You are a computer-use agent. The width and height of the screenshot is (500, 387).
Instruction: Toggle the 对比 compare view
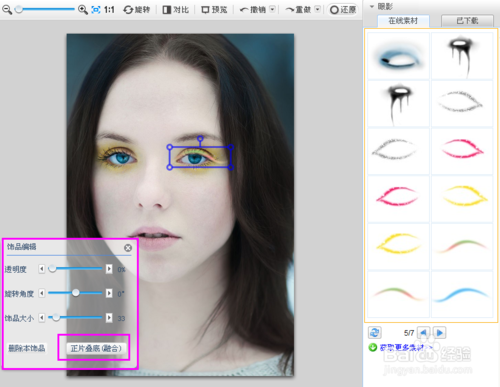(176, 10)
